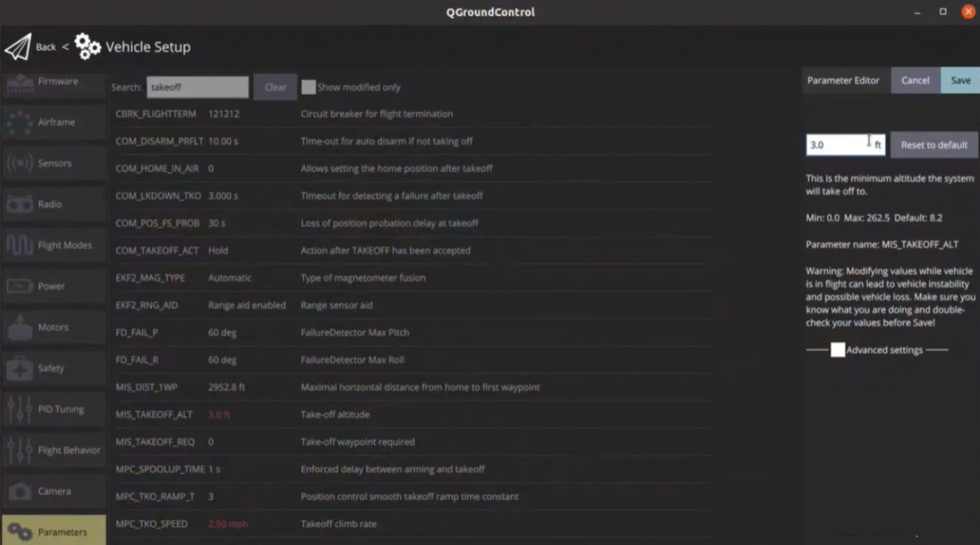Click the 3.0 ft value input field
This screenshot has height=545, width=980.
click(x=845, y=145)
